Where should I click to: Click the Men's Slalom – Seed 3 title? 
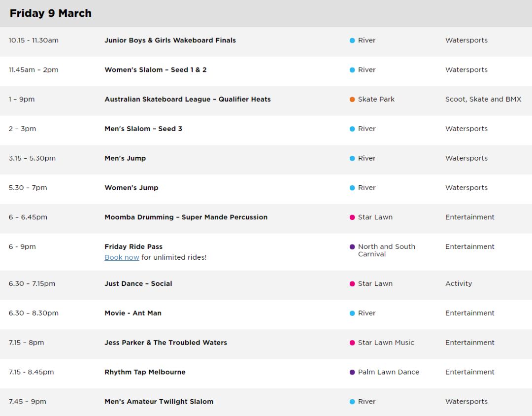(x=143, y=129)
